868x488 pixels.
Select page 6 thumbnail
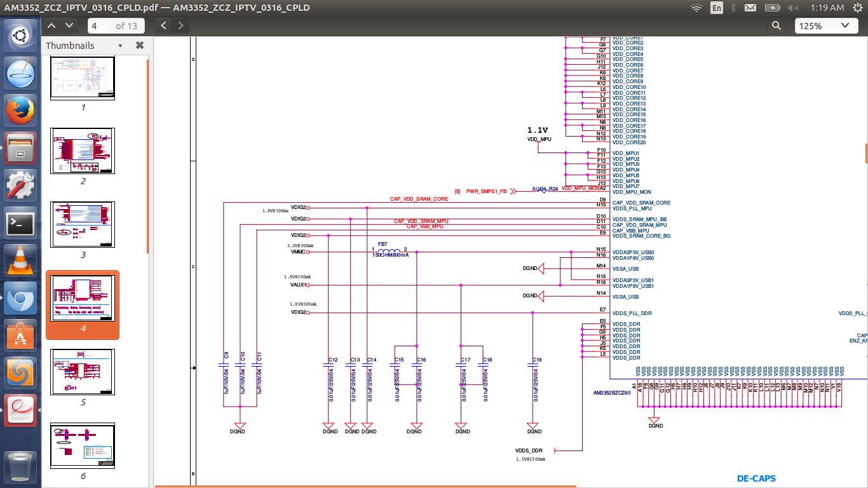83,446
